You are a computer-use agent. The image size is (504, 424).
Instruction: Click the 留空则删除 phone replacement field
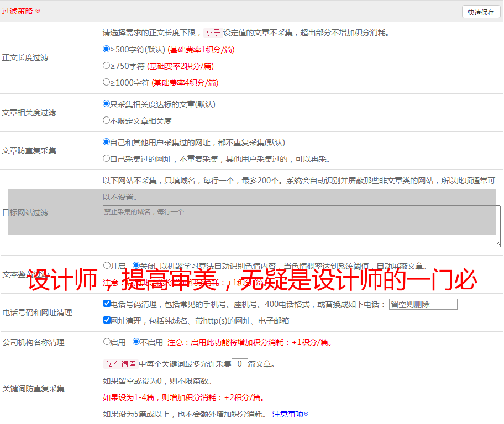[423, 304]
